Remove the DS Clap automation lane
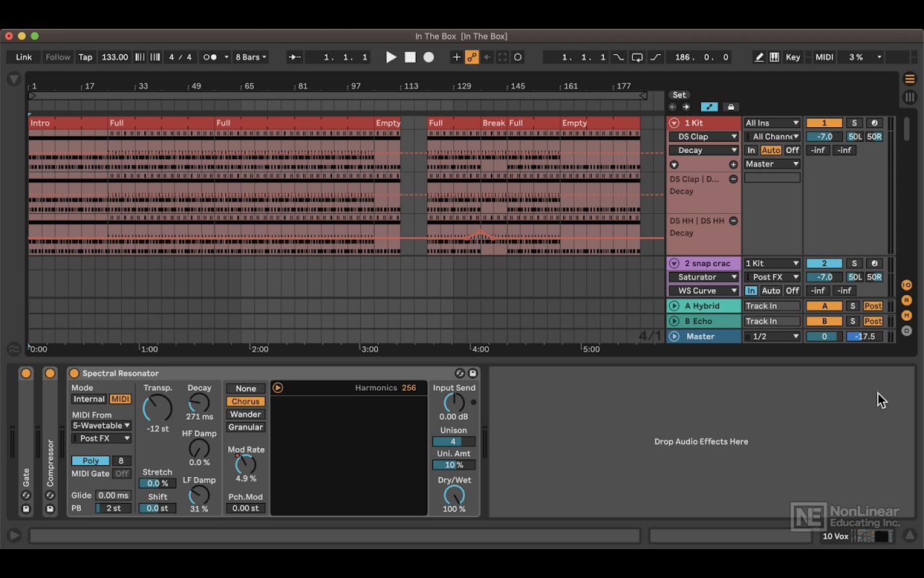The height and width of the screenshot is (578, 924). click(733, 178)
